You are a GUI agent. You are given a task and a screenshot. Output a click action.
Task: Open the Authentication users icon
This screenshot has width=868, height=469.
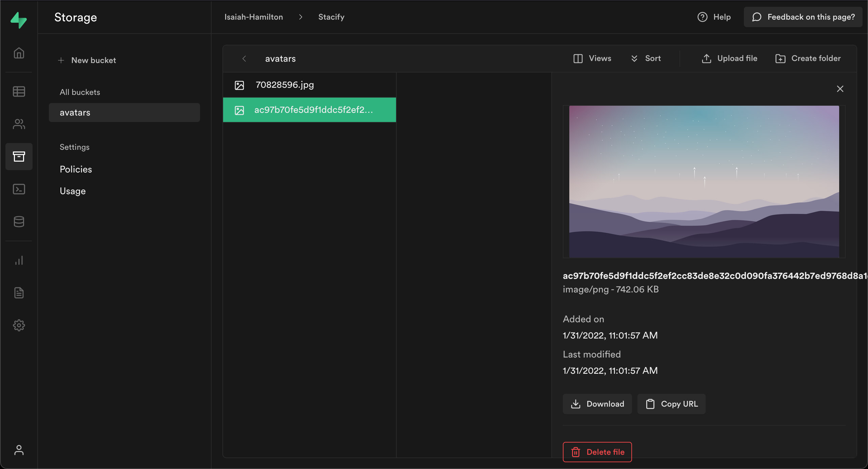click(19, 124)
